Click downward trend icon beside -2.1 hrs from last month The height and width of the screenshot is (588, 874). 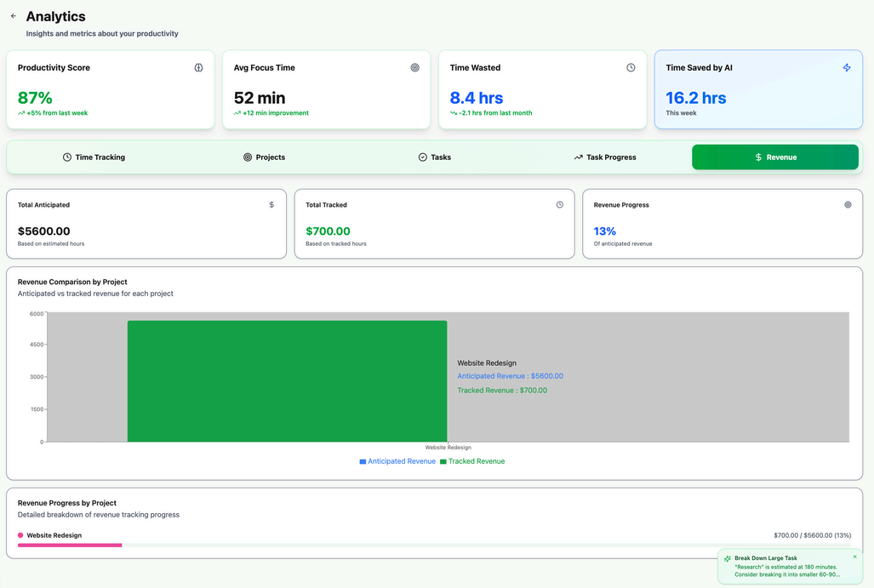tap(453, 113)
